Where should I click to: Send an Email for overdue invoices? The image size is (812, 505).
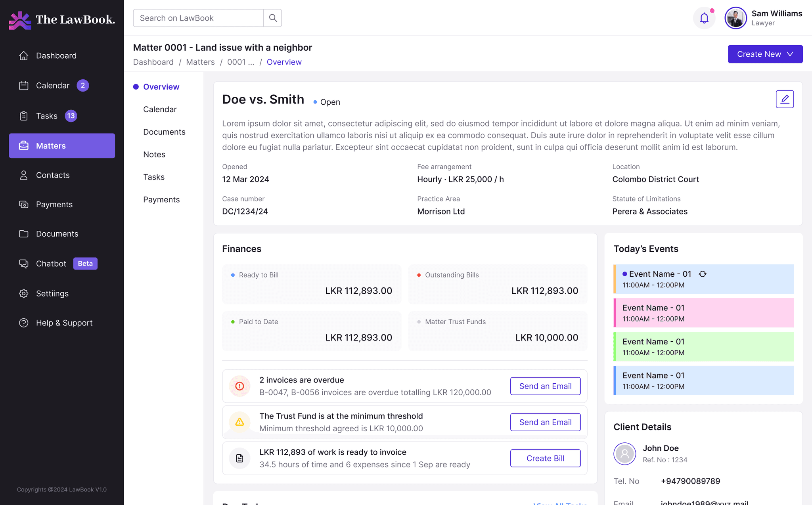545,386
